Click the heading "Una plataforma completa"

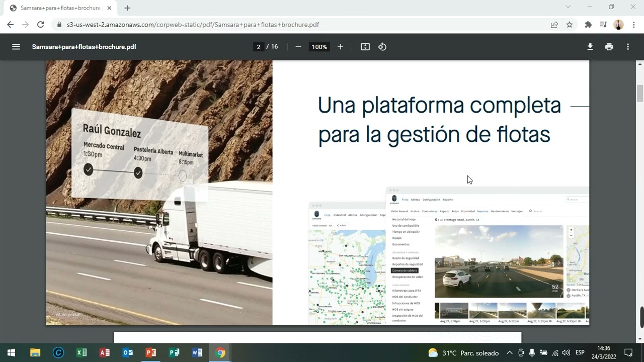(439, 105)
